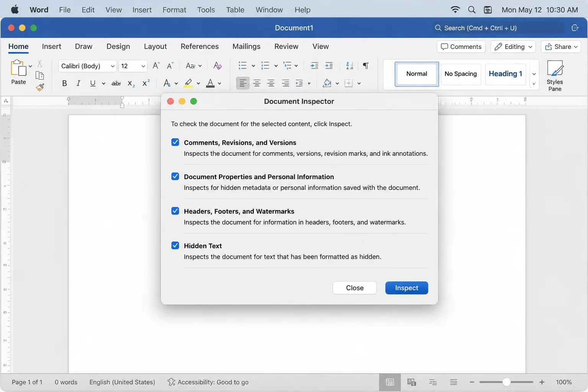Expand the numbered list dropdown arrow
This screenshot has height=392, width=588.
tap(276, 66)
